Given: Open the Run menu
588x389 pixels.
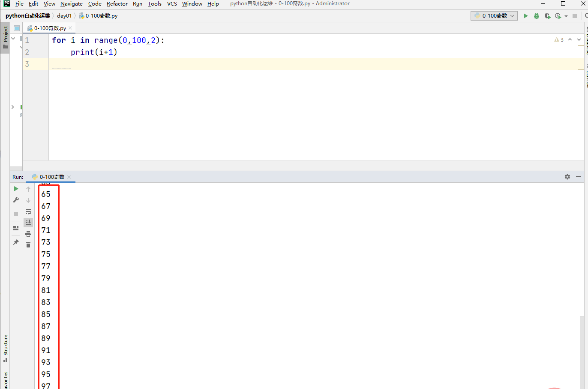Looking at the screenshot, I should click(x=138, y=4).
